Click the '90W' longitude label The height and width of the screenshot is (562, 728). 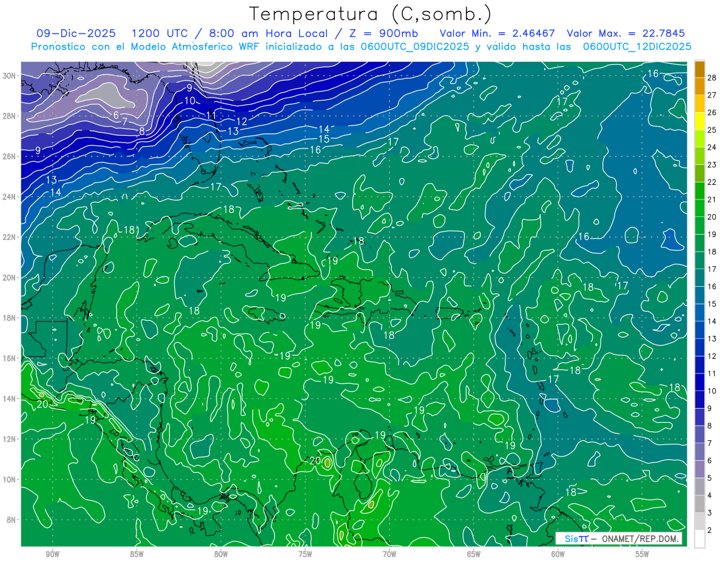click(x=53, y=554)
